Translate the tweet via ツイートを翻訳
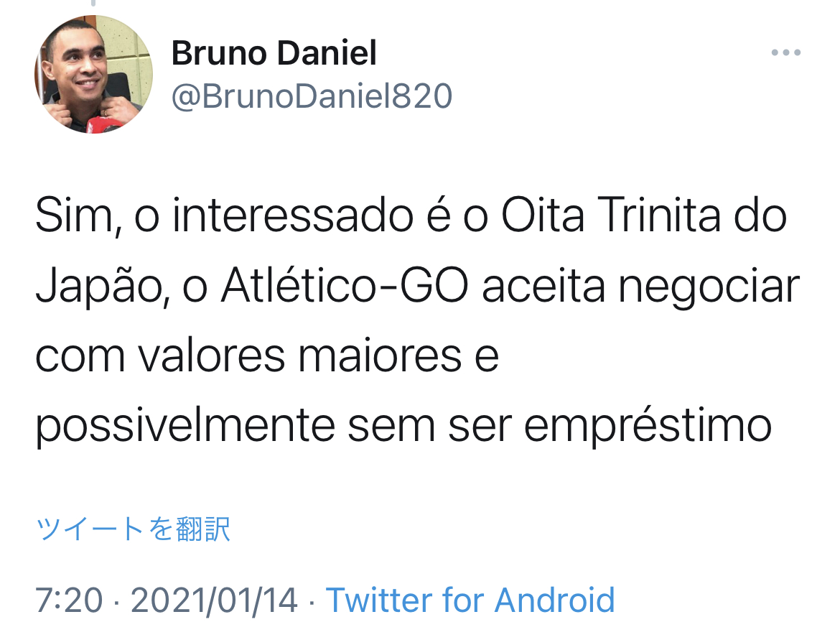This screenshot has width=840, height=622. [x=133, y=529]
